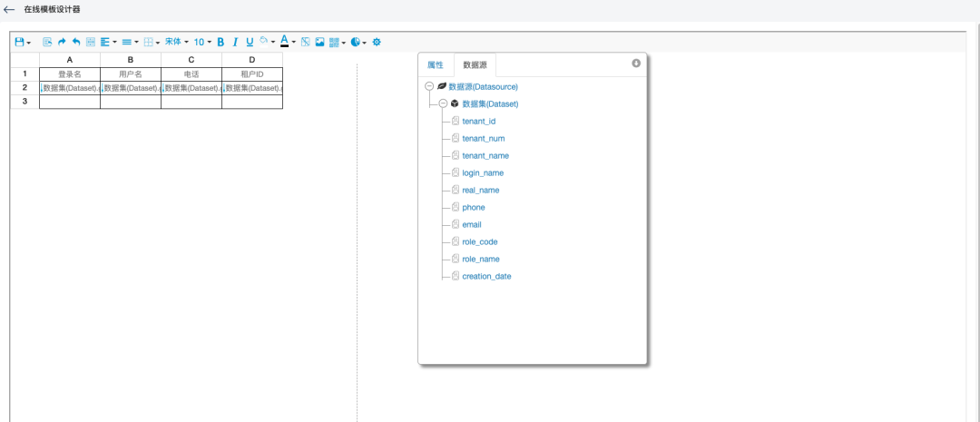
Task: Open the settings gear in toolbar
Action: [x=377, y=42]
